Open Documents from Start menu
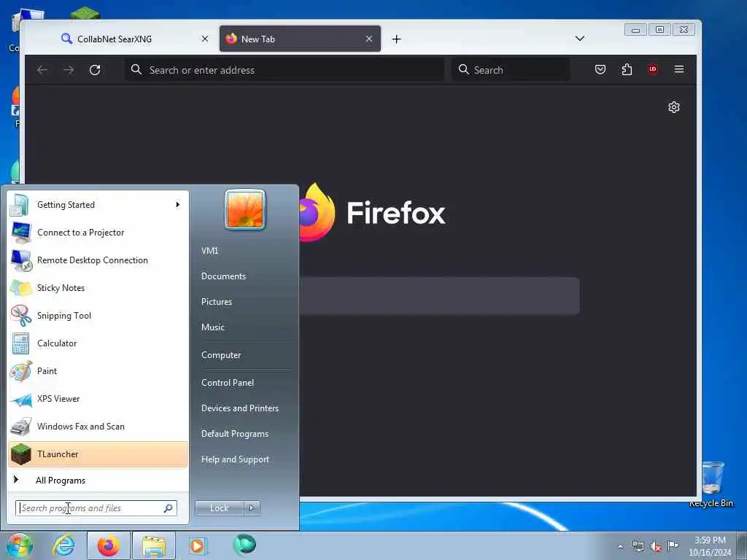The image size is (747, 560). click(223, 276)
